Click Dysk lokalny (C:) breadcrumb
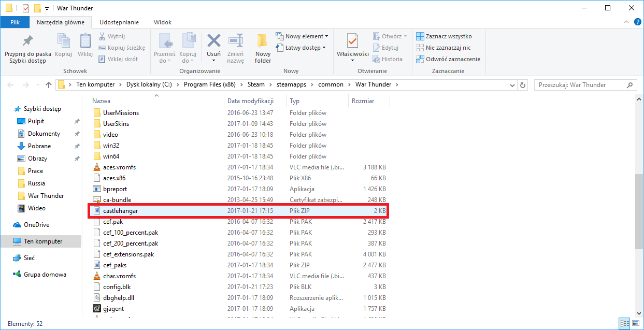Viewport: 644px width, 330px height. pos(149,85)
